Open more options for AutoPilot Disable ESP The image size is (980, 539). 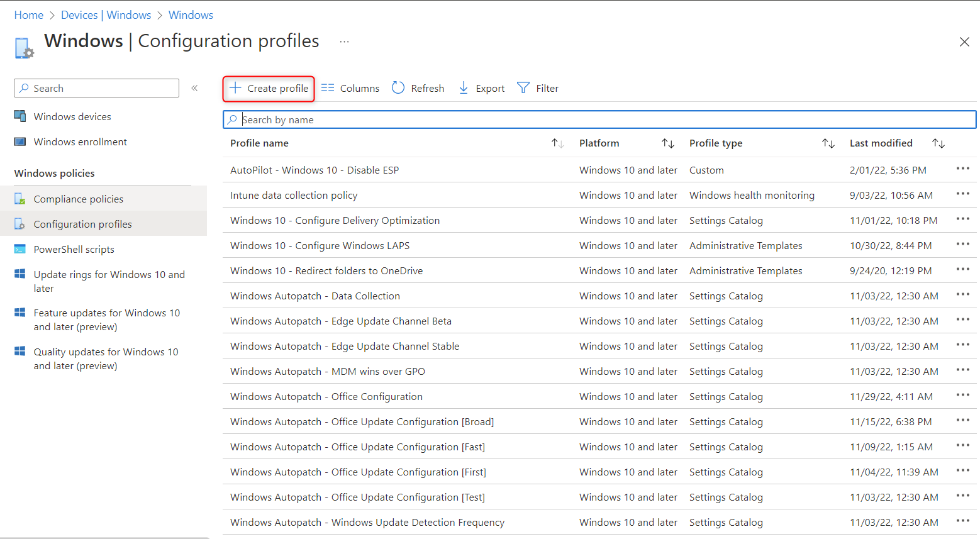pos(962,169)
